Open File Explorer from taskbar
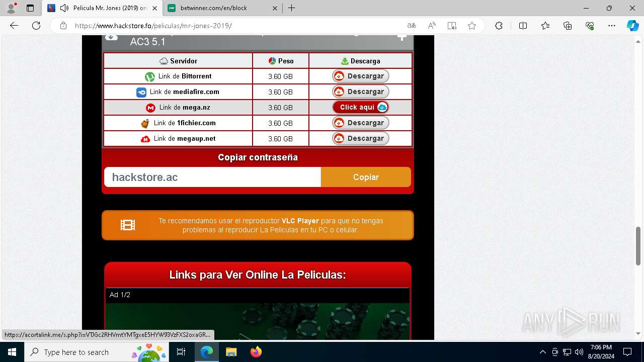 [231, 352]
